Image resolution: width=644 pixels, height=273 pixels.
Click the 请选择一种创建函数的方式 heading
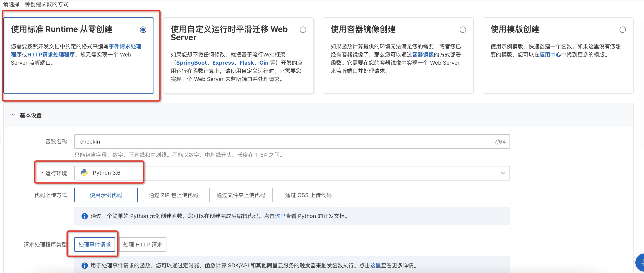36,4
